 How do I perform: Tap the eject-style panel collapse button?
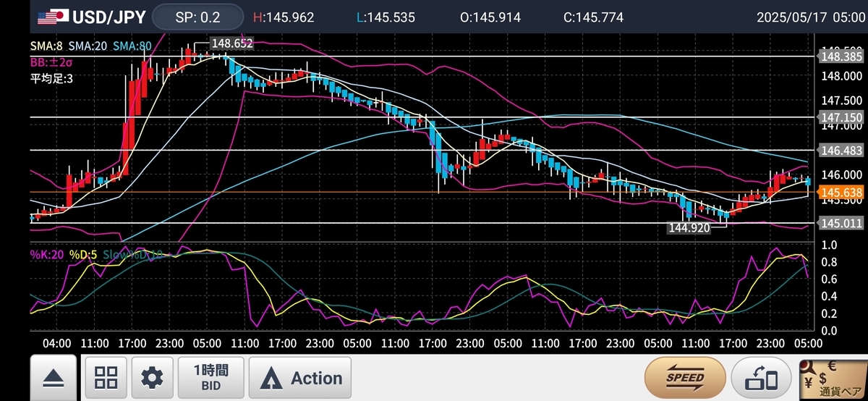54,377
